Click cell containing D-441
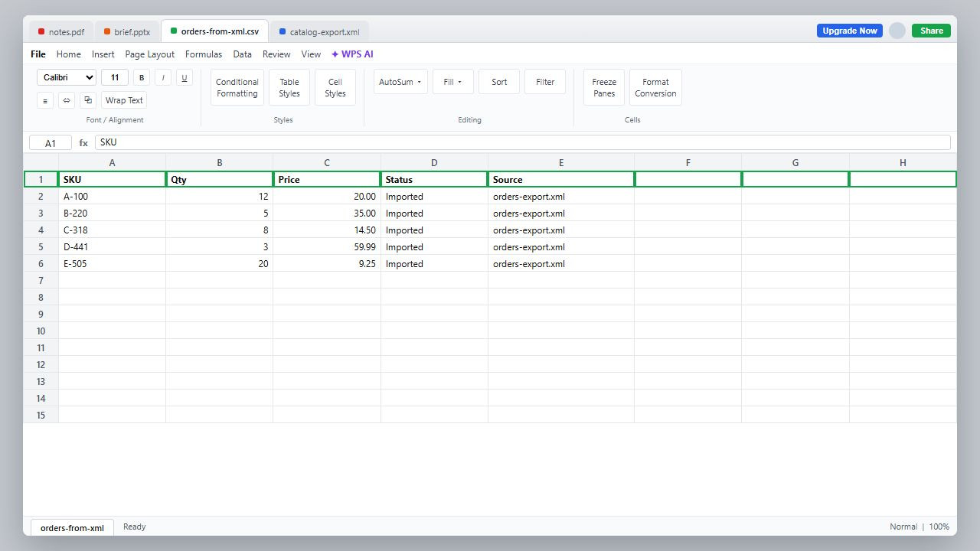This screenshot has height=551, width=980. click(112, 247)
